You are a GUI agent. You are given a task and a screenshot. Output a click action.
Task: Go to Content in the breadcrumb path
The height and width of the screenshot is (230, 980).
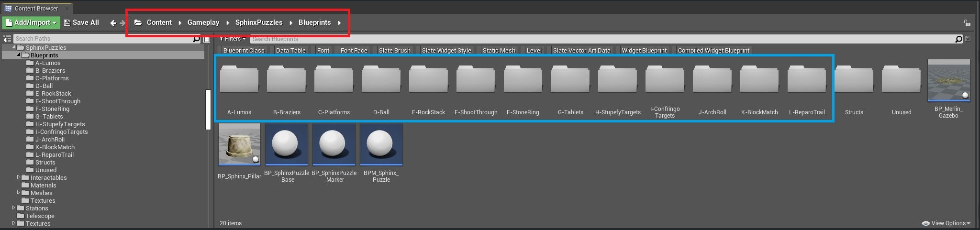[x=159, y=22]
